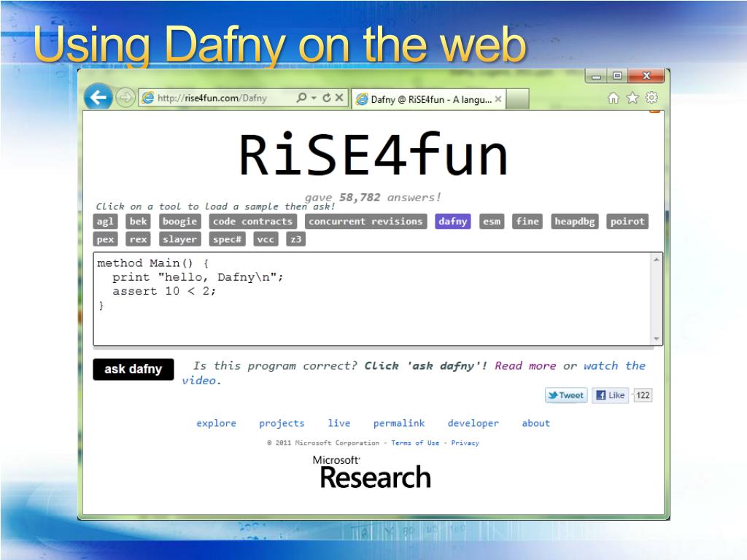Close the browser window

point(646,76)
